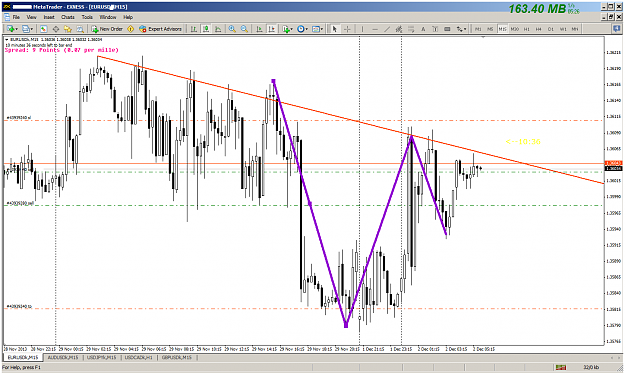Click the connection status bars icon

point(561,367)
